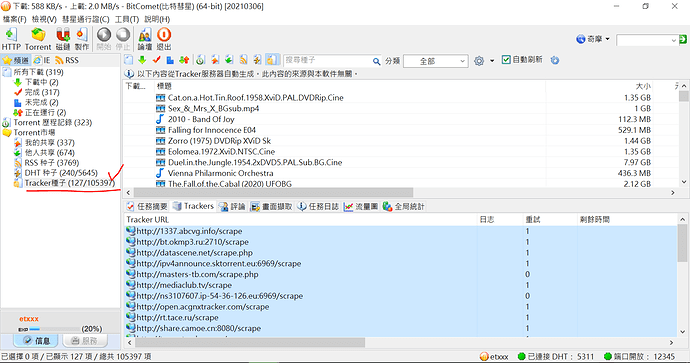The width and height of the screenshot is (690, 363).
Task: Expand the settings gear dropdown arrow
Action: pos(492,61)
